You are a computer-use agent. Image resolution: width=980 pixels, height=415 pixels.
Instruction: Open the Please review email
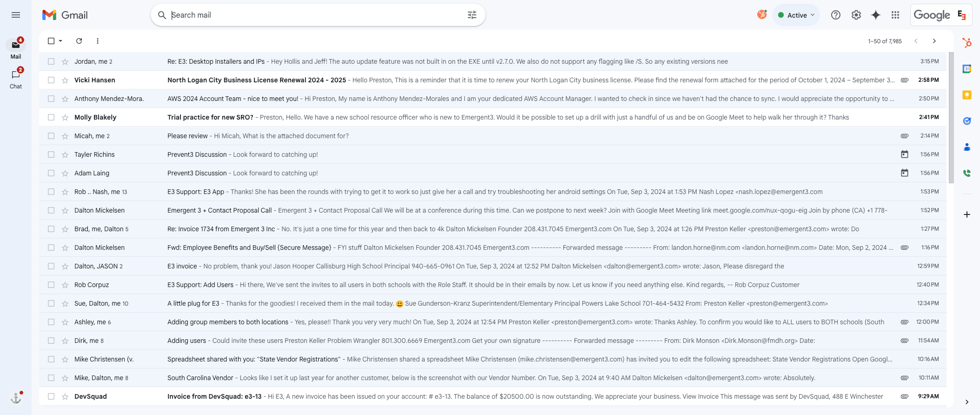coord(493,136)
